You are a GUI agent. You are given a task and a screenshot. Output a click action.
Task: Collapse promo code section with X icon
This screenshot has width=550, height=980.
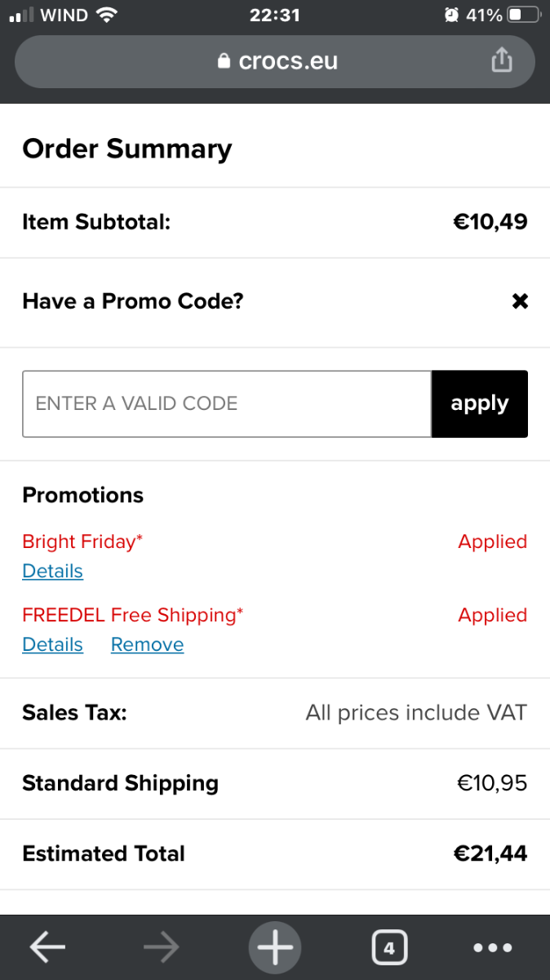click(520, 301)
